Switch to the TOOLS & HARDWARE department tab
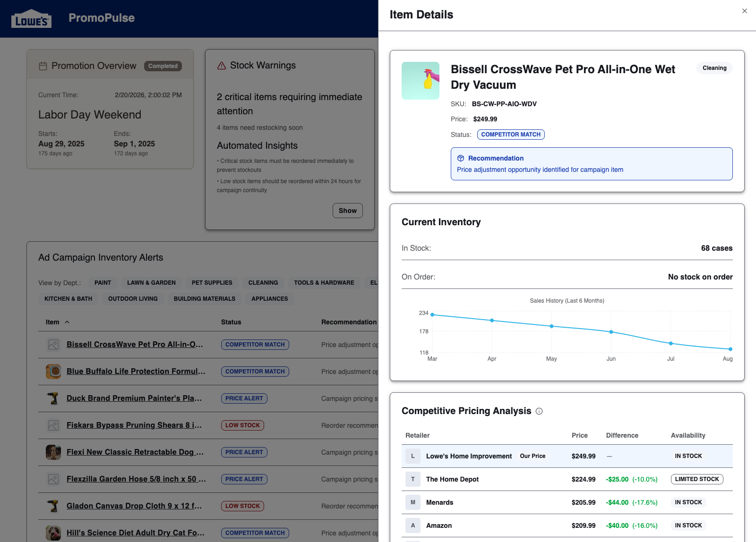The image size is (756, 542). click(x=324, y=282)
